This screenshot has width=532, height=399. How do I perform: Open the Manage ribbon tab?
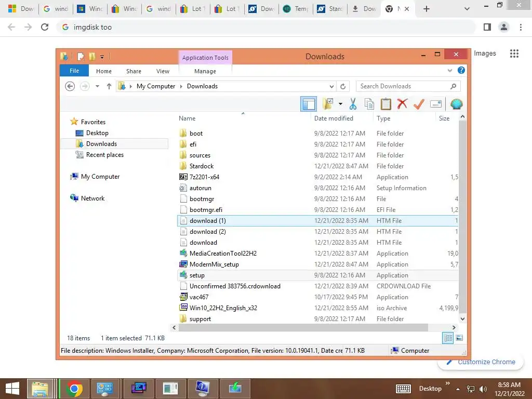point(205,71)
